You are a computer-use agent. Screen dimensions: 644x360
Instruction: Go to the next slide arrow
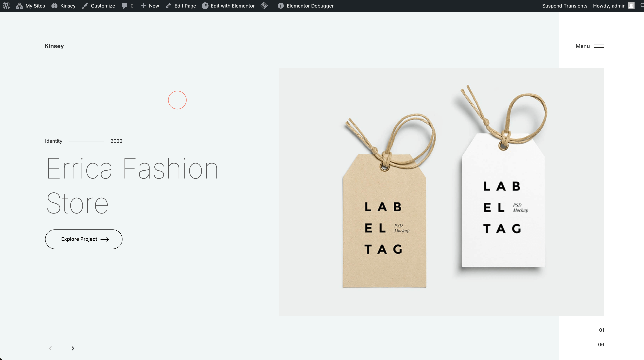(73, 348)
